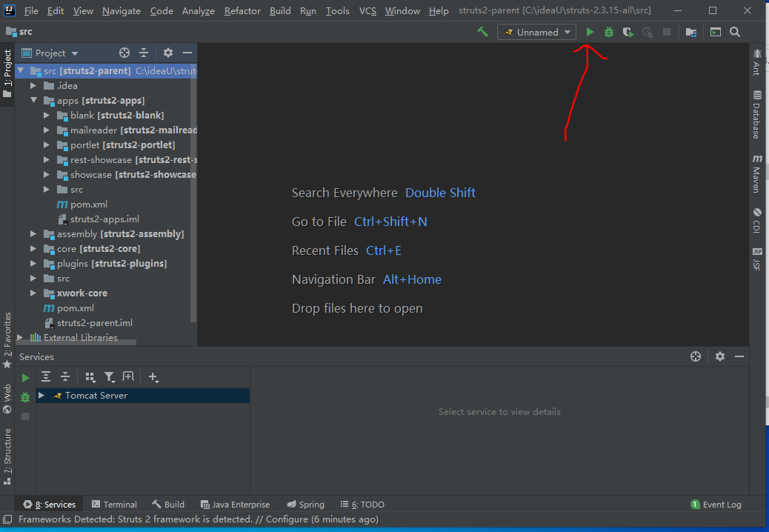Click the Services panel crosshair icon

[x=696, y=356]
